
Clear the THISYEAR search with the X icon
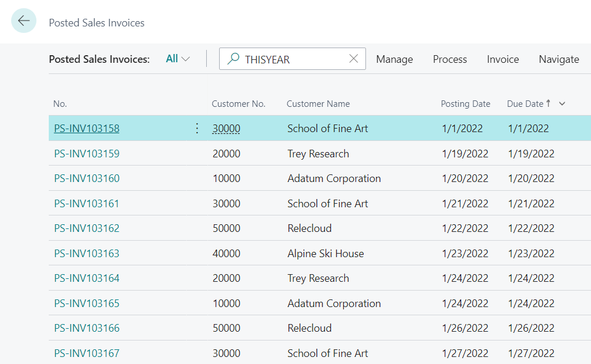pos(353,59)
